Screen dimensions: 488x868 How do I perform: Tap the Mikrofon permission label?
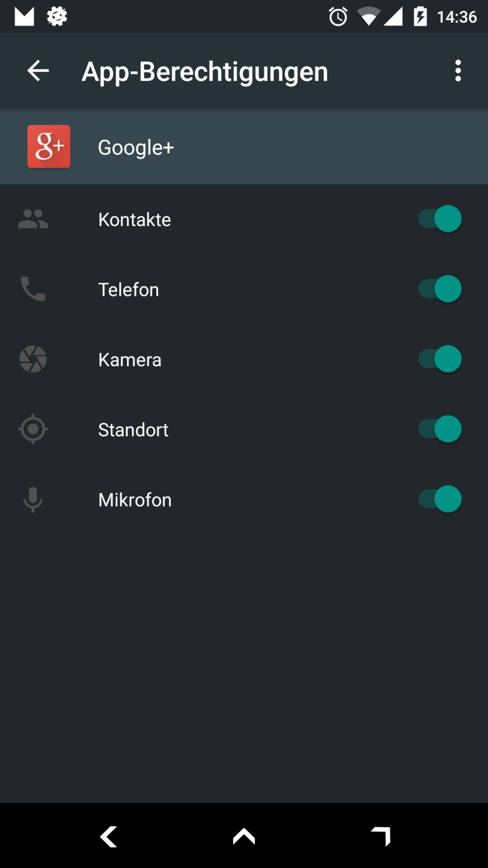pyautogui.click(x=135, y=500)
